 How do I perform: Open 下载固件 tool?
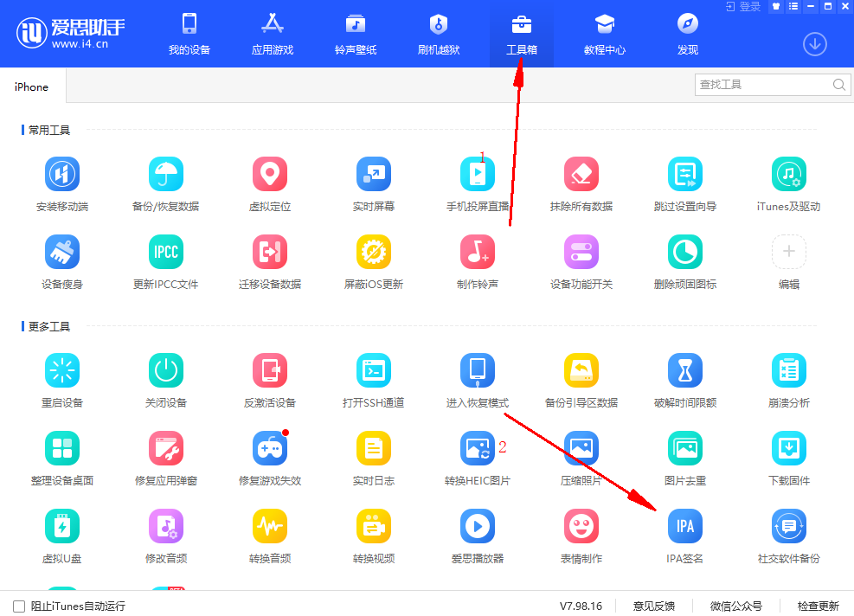tap(788, 449)
